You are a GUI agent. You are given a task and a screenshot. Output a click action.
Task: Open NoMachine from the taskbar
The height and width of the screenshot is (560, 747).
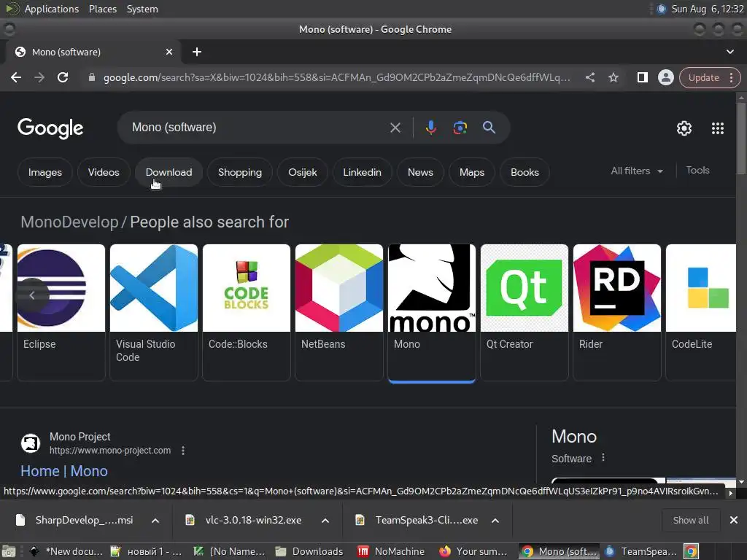391,551
